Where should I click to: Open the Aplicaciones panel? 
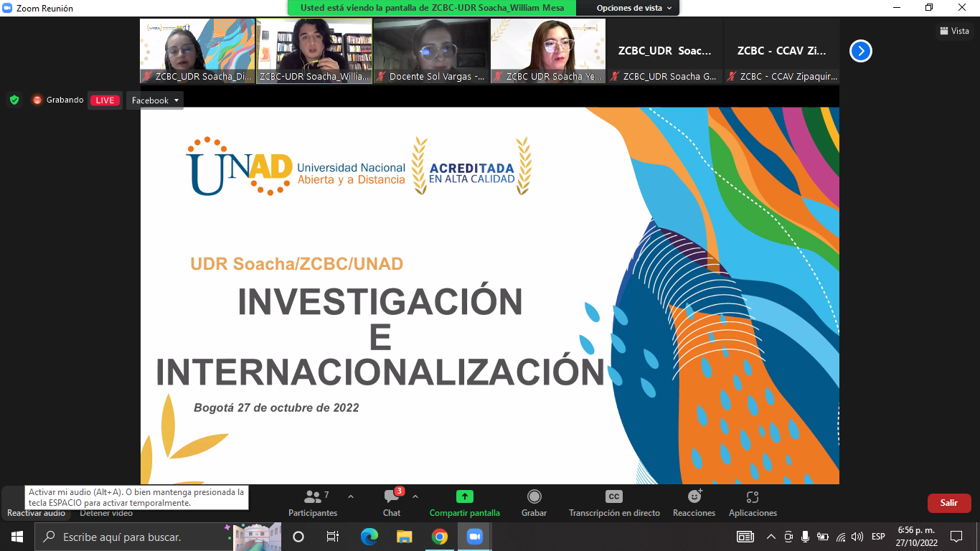click(x=753, y=503)
